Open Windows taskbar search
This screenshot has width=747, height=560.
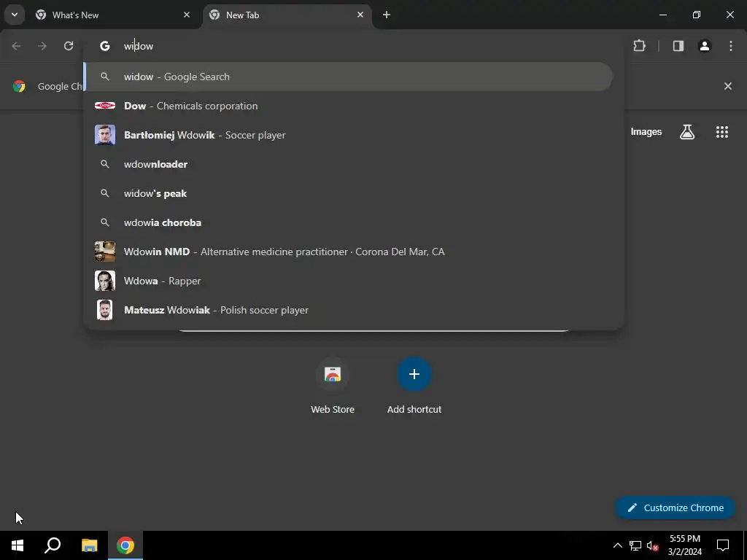53,545
